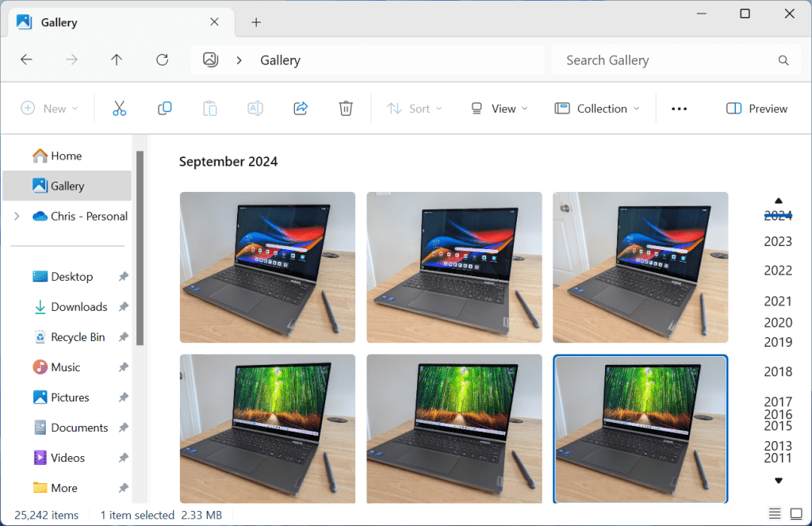Go up one level with up arrow
Viewport: 812px width, 526px height.
click(x=117, y=60)
